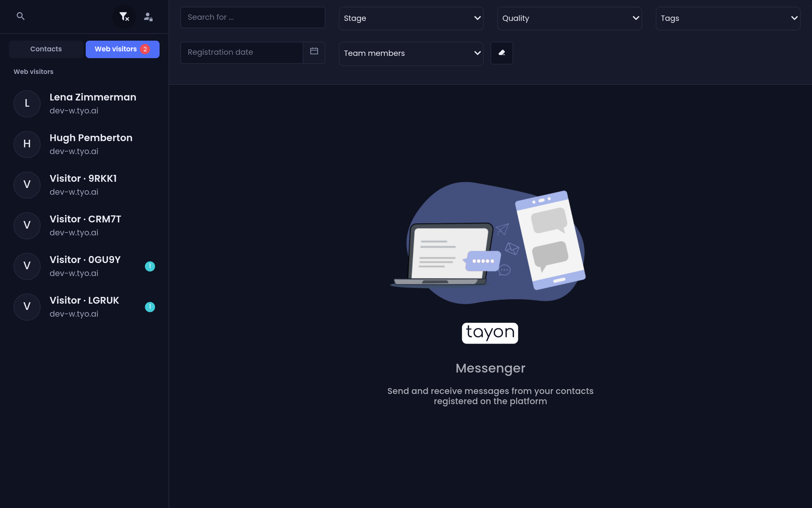Click avatar for Visitor 0GU9Y
The image size is (812, 508).
27,266
